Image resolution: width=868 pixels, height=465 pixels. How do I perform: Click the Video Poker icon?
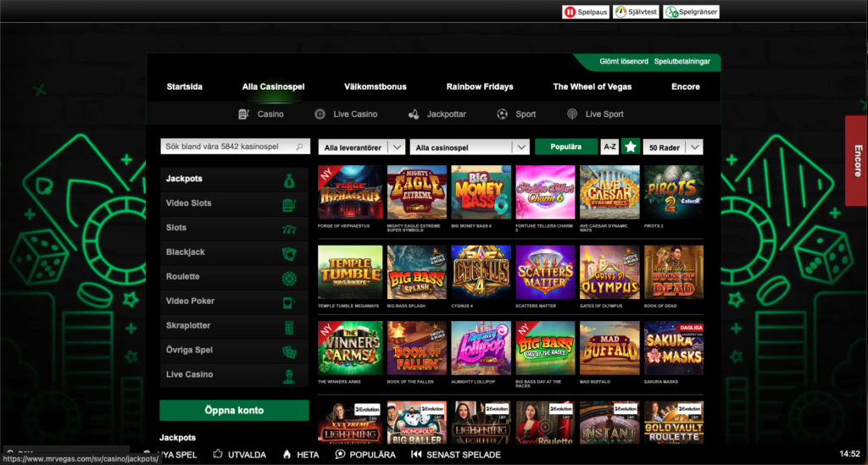click(x=289, y=302)
